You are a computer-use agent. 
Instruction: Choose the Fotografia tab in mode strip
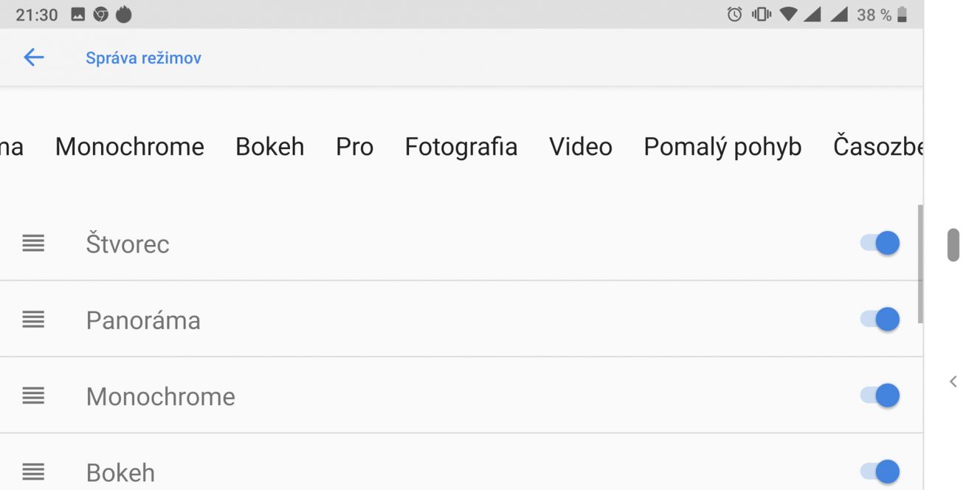click(x=461, y=147)
